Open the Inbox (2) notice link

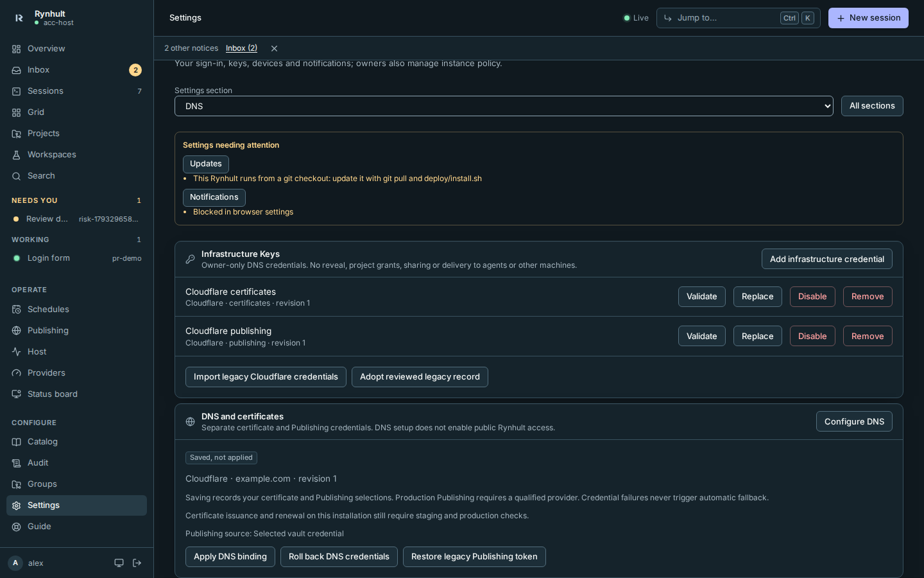tap(241, 48)
